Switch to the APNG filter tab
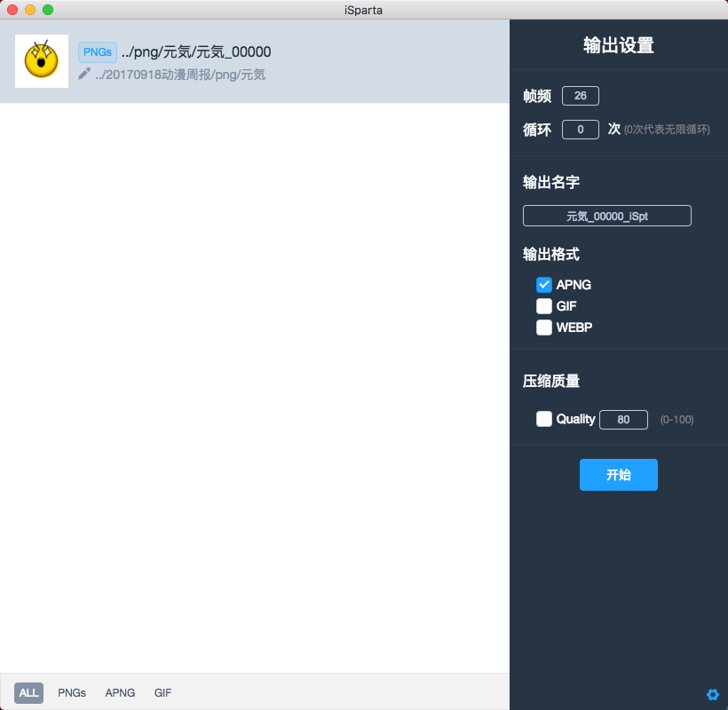Image resolution: width=728 pixels, height=710 pixels. click(120, 693)
